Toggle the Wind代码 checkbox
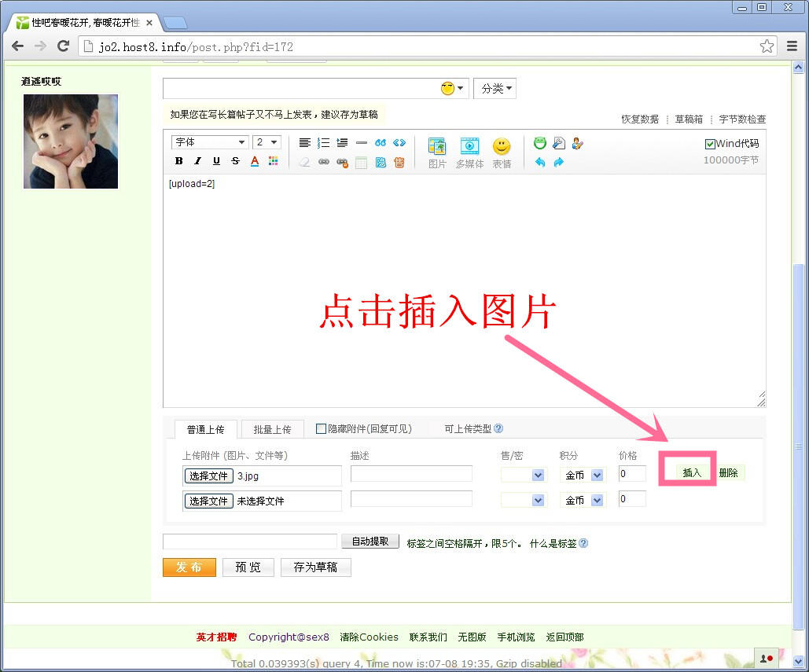Viewport: 809px width, 672px height. (710, 144)
